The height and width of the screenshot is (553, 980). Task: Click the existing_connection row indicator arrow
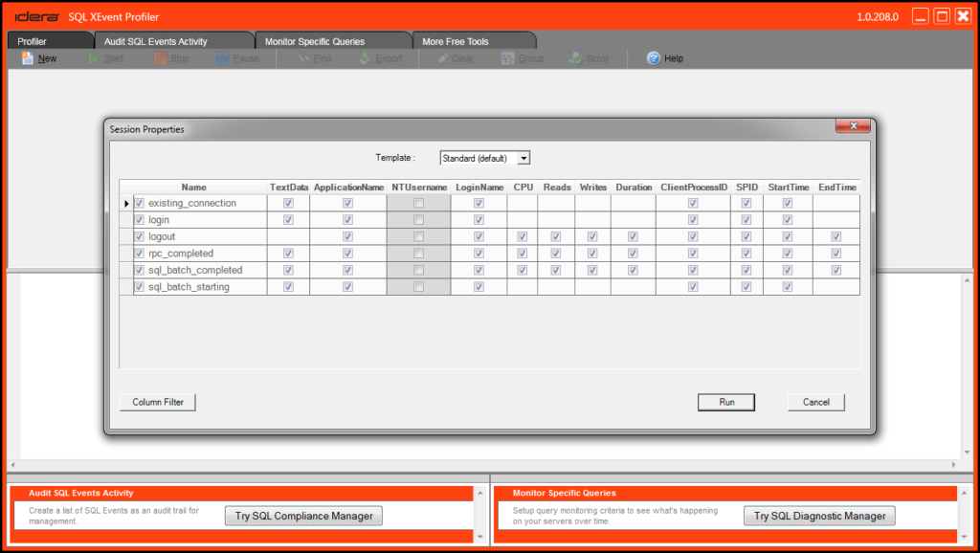coord(126,203)
